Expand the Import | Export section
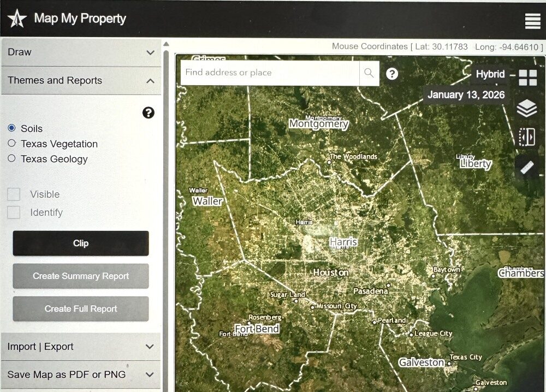This screenshot has height=392, width=546. point(81,347)
